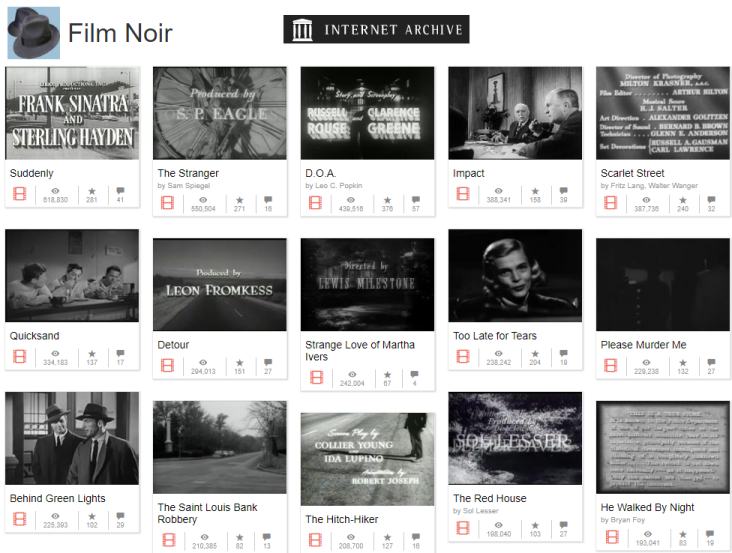The image size is (732, 553).
Task: Click film icon under The Saint Louis Bank Robbery
Action: [x=169, y=540]
